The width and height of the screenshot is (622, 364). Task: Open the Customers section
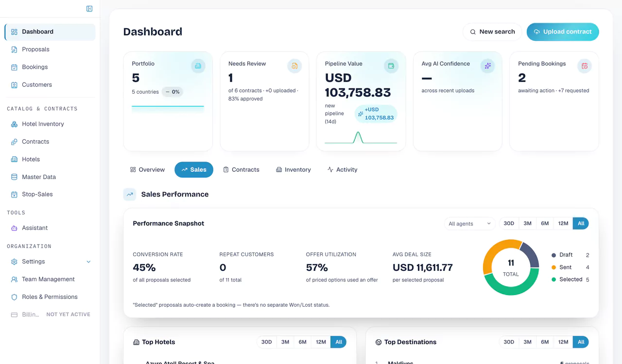(50, 85)
